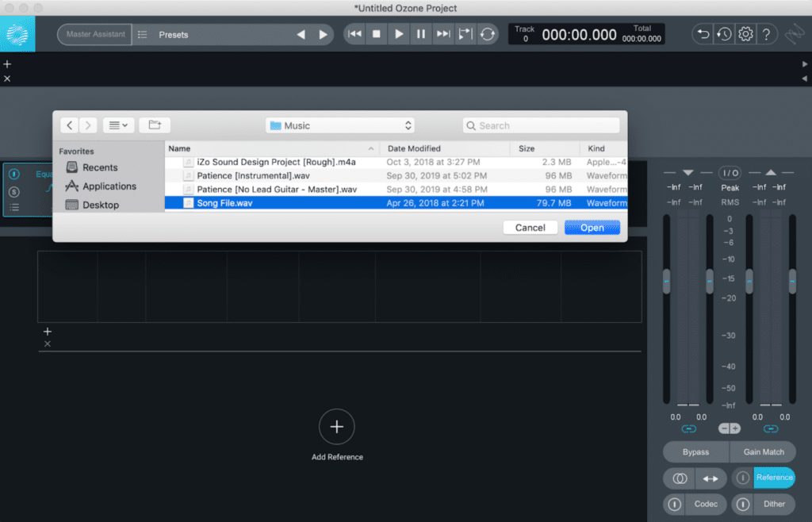This screenshot has width=812, height=522.
Task: Pause playback
Action: coord(420,34)
